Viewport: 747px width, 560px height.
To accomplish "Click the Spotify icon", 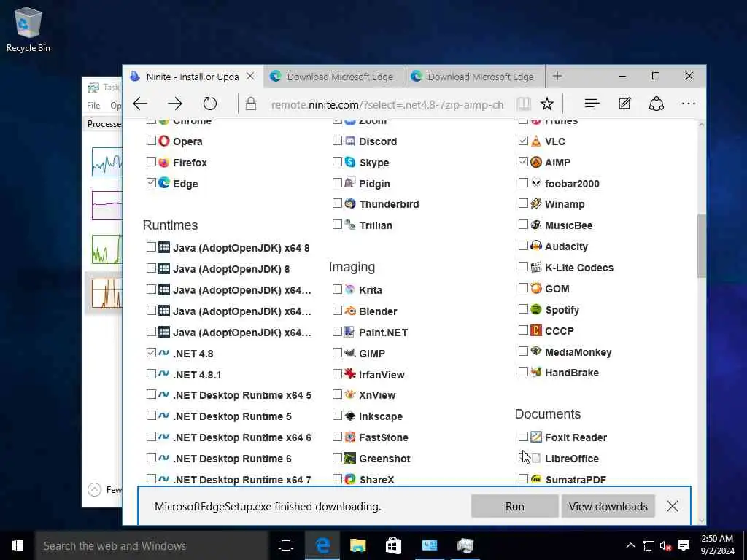I will tap(536, 309).
